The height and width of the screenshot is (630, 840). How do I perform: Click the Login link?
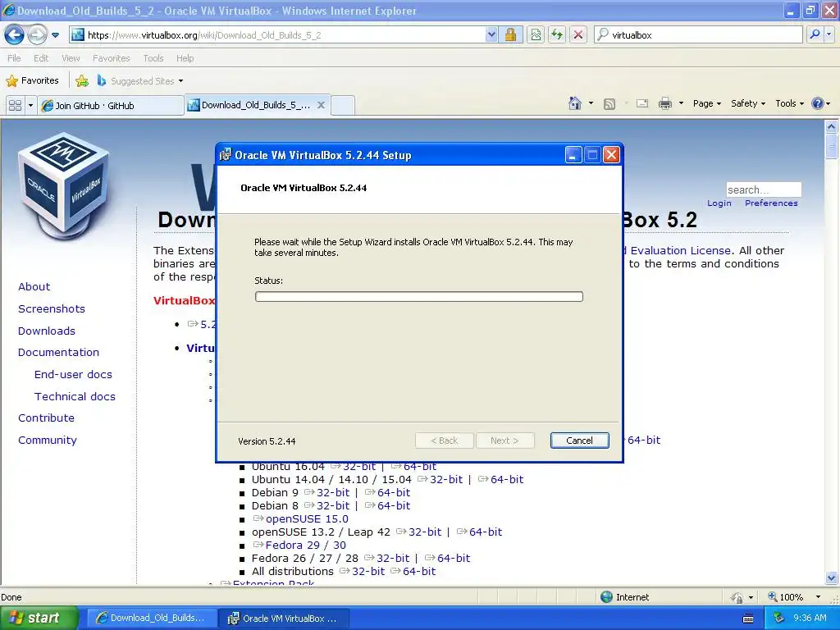[719, 203]
